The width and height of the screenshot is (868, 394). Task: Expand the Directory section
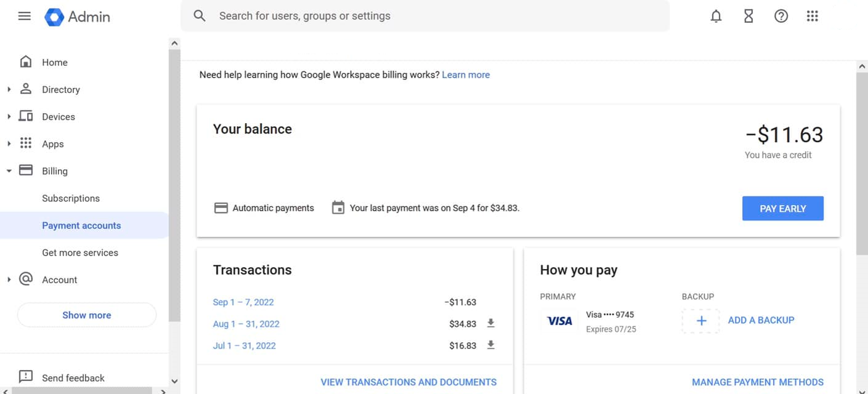point(9,89)
